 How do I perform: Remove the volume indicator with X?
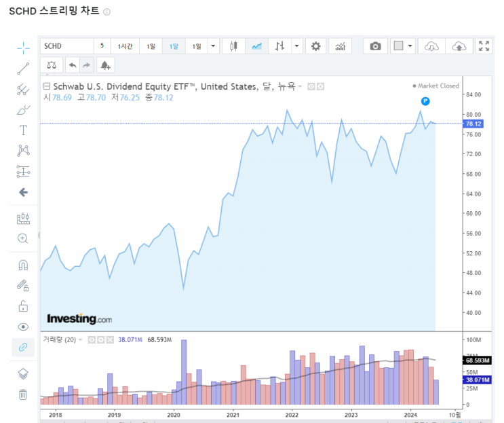coord(110,340)
